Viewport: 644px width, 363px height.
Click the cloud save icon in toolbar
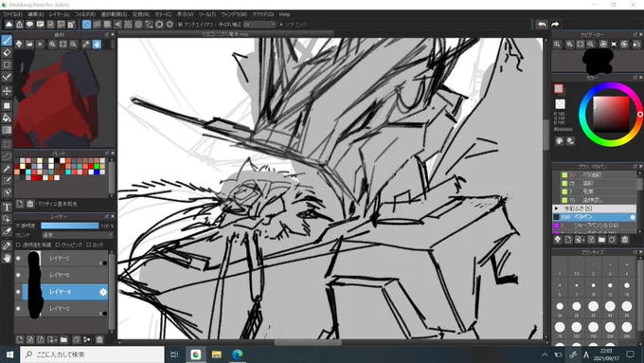click(x=9, y=25)
